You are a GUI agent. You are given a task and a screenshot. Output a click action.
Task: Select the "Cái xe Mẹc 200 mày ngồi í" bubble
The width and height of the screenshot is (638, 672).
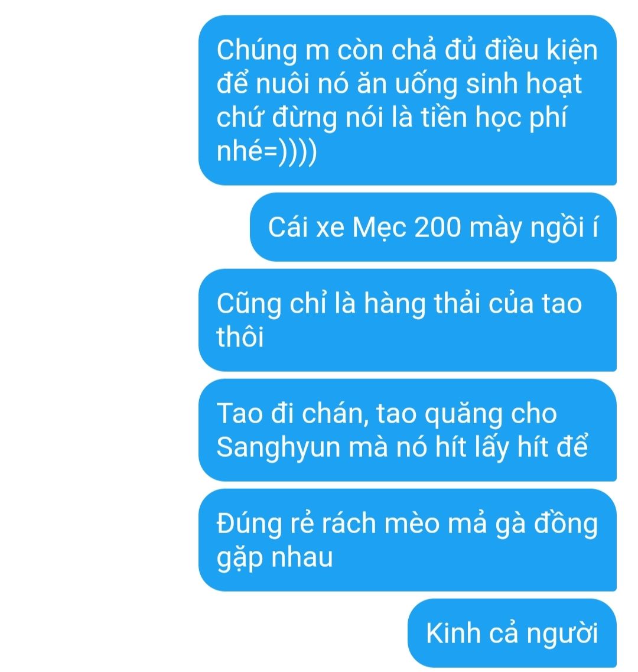click(433, 227)
